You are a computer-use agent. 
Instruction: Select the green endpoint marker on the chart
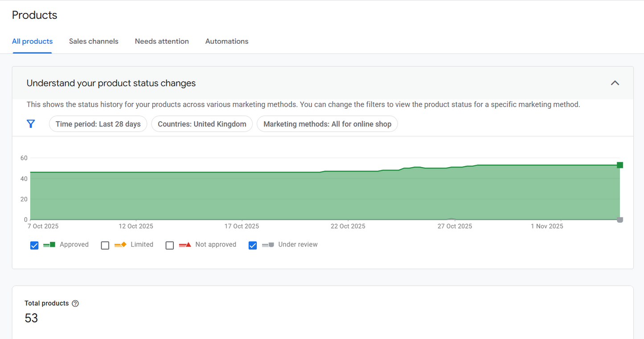[619, 165]
